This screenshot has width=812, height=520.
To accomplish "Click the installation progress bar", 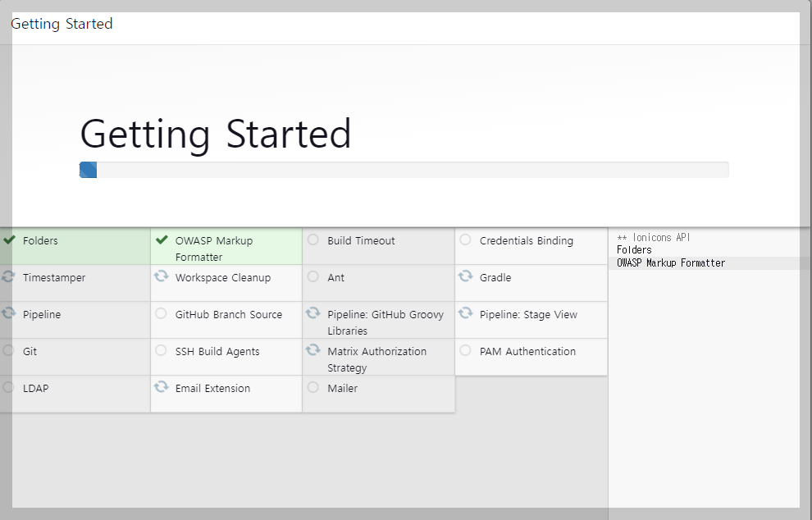I will (x=404, y=170).
